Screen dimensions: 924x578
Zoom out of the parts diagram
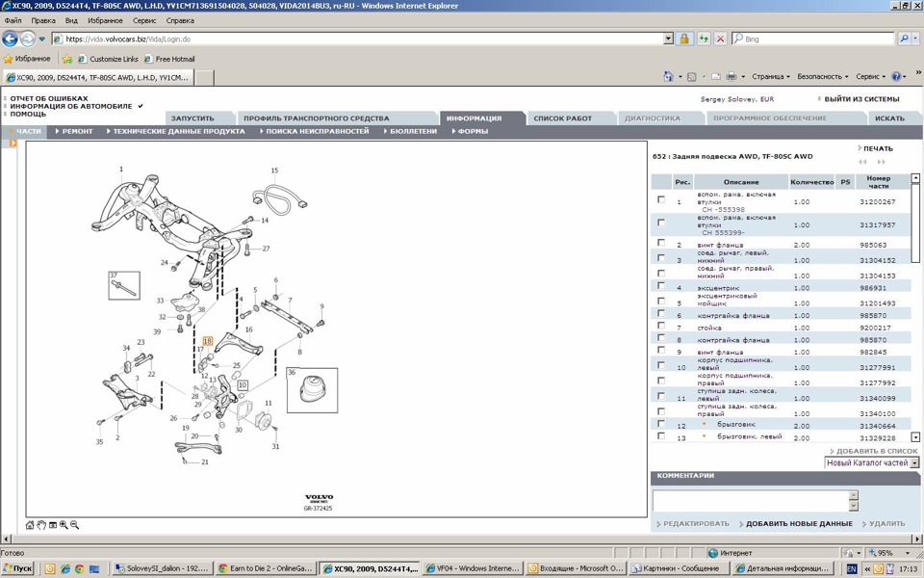point(75,525)
